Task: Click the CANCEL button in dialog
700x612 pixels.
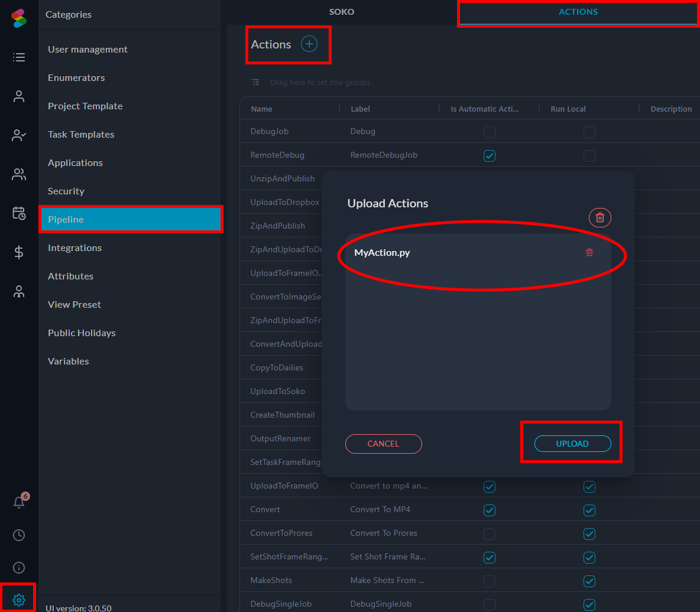Action: tap(384, 444)
